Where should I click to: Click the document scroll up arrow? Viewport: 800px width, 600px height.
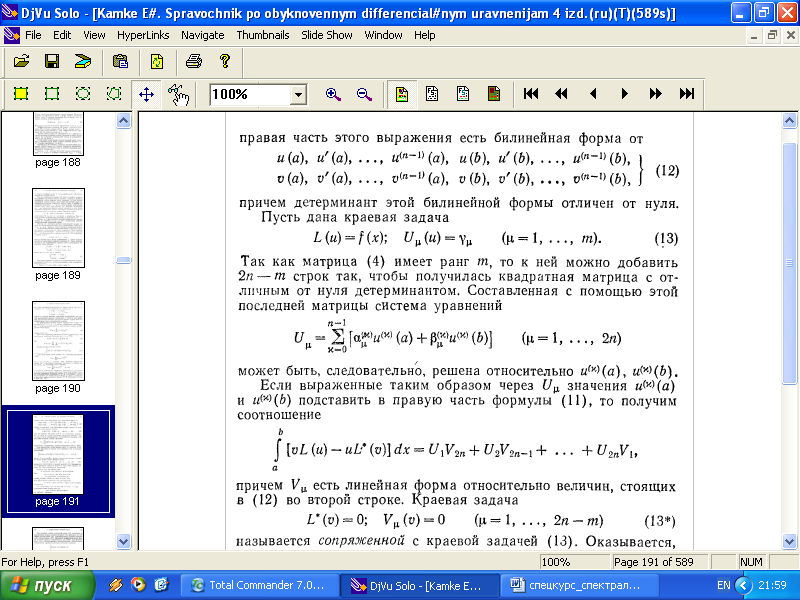(x=789, y=121)
